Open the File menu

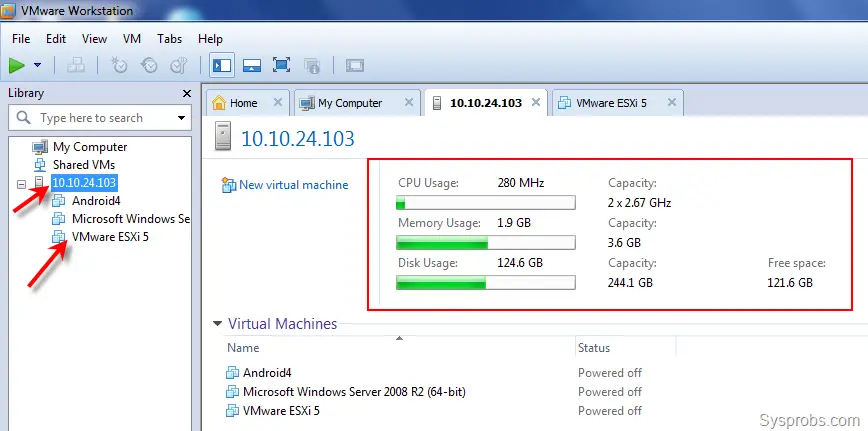click(x=21, y=39)
